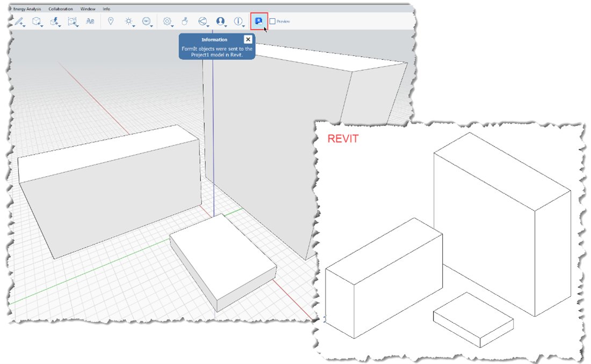Click the information circle icon
The image size is (591, 364).
click(238, 20)
